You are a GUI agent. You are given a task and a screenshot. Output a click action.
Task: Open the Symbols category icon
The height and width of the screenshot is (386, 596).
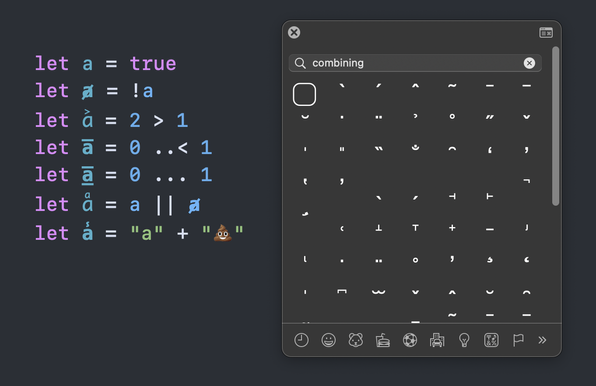[x=491, y=340]
